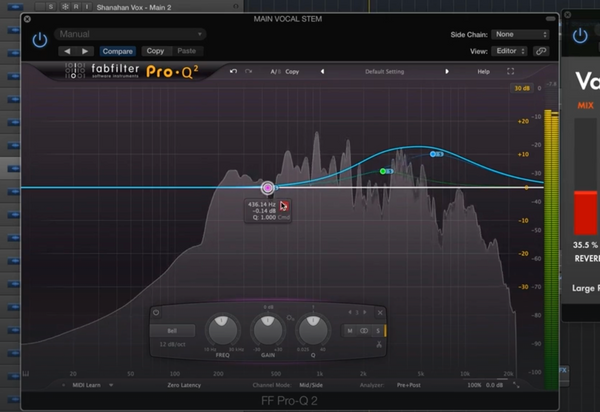Open the 12 dB/oct slope dropdown
Image resolution: width=600 pixels, height=412 pixels.
point(172,344)
